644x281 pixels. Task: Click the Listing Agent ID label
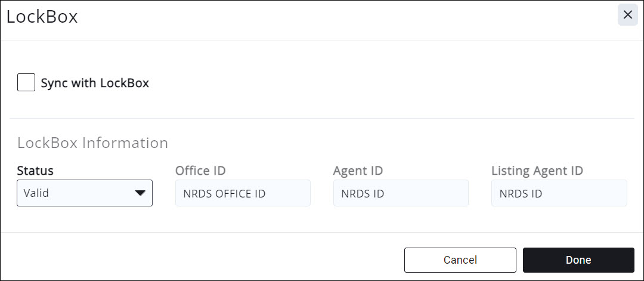point(537,171)
